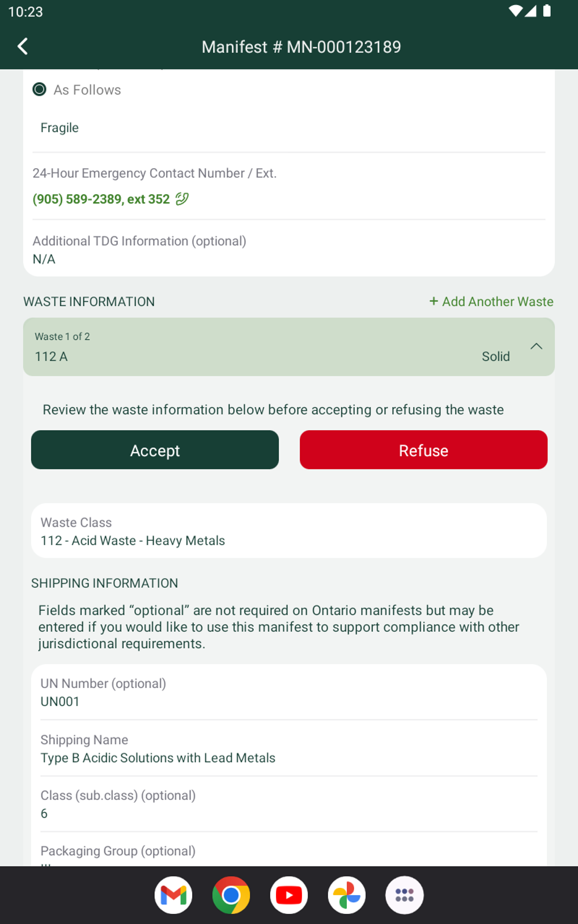Tap the back arrow icon
This screenshot has height=924, width=578.
pyautogui.click(x=23, y=46)
